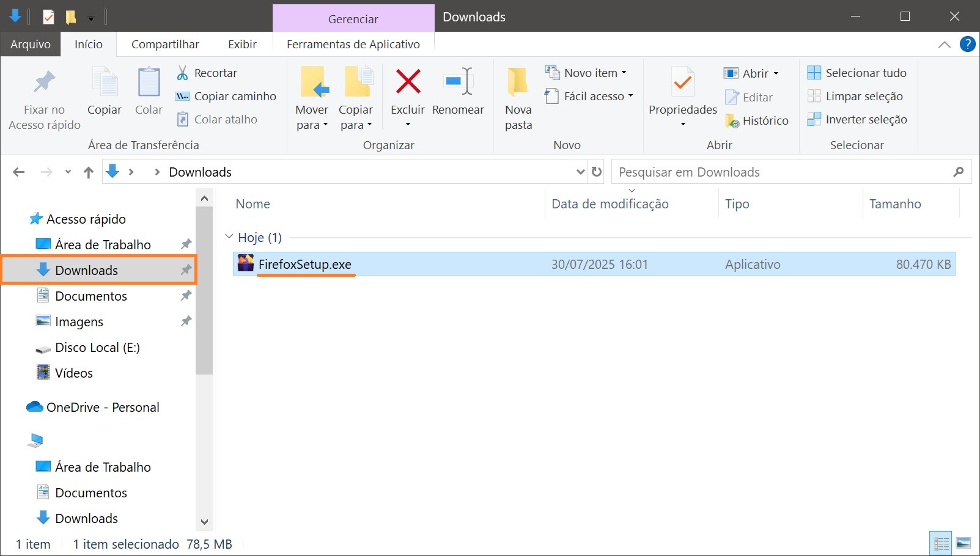Click Editar in the Abrir group
This screenshot has height=556, width=980.
pyautogui.click(x=748, y=97)
